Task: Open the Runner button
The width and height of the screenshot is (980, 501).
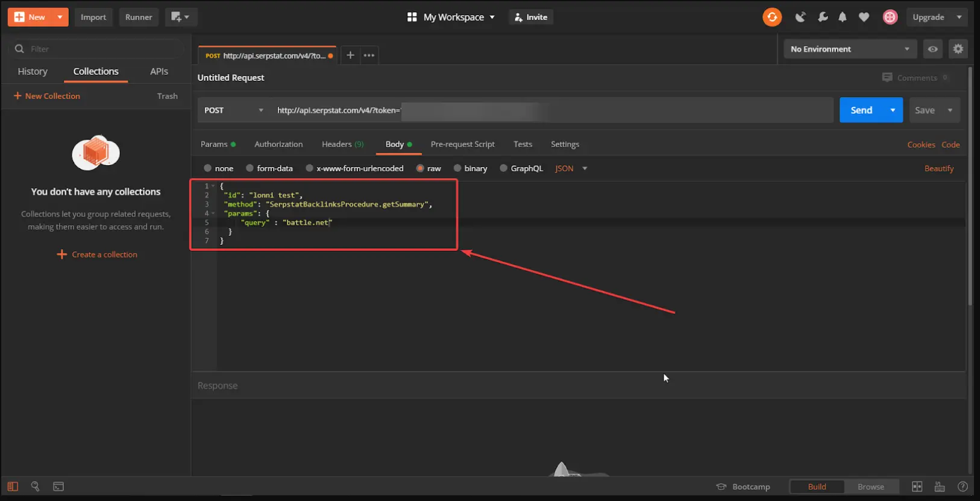Action: [139, 17]
